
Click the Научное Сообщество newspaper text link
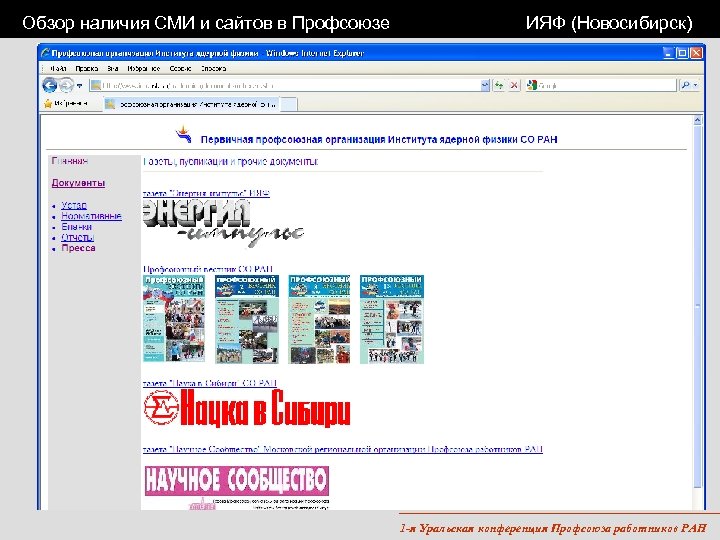[x=343, y=449]
